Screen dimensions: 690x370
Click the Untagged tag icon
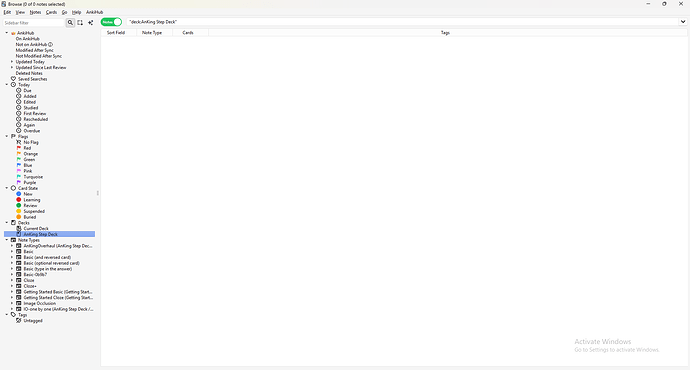18,320
